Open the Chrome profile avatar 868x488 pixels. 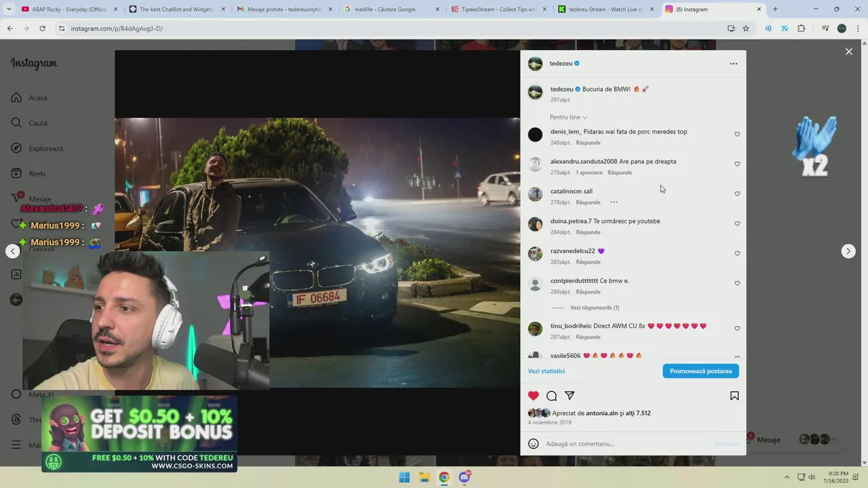842,28
